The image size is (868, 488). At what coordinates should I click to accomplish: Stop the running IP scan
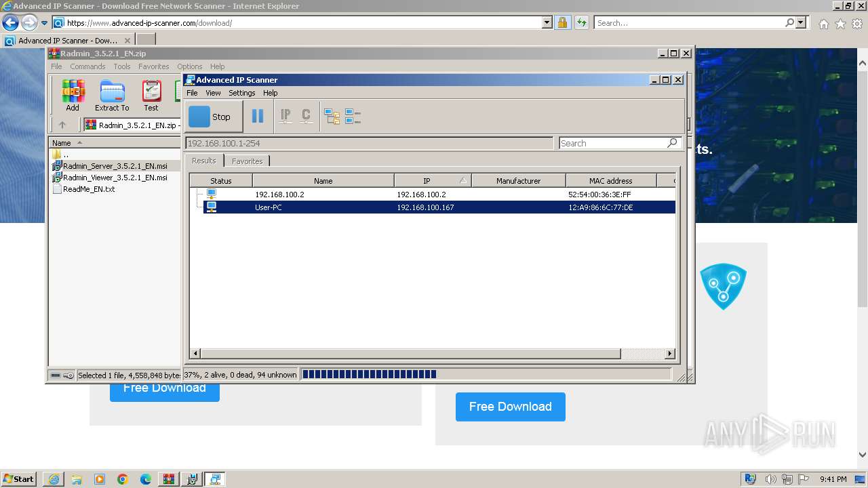click(214, 117)
